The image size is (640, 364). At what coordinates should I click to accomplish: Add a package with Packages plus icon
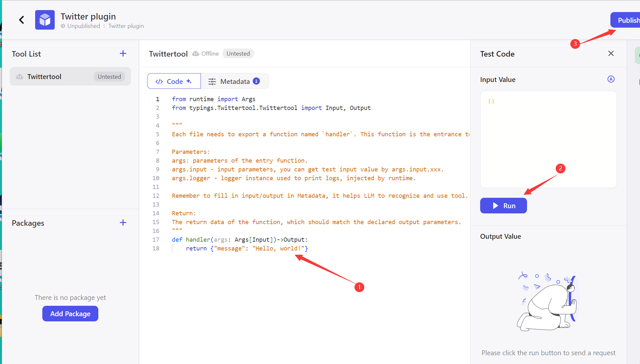(123, 223)
